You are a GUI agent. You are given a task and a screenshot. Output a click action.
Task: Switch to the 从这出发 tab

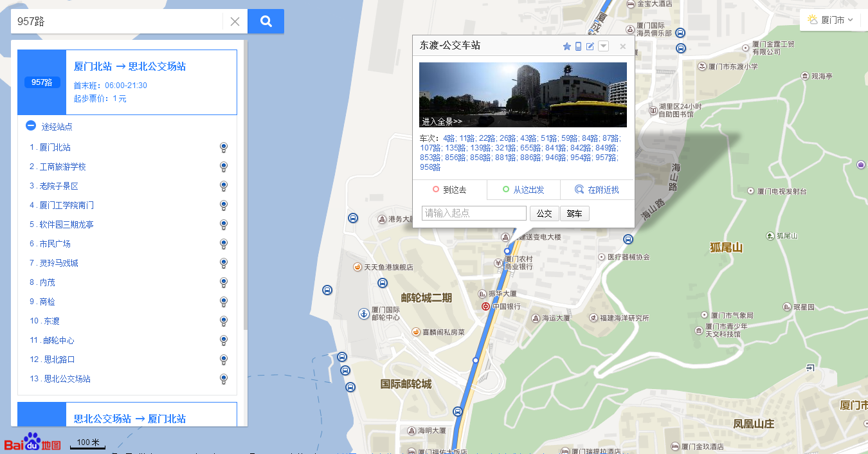pyautogui.click(x=524, y=190)
